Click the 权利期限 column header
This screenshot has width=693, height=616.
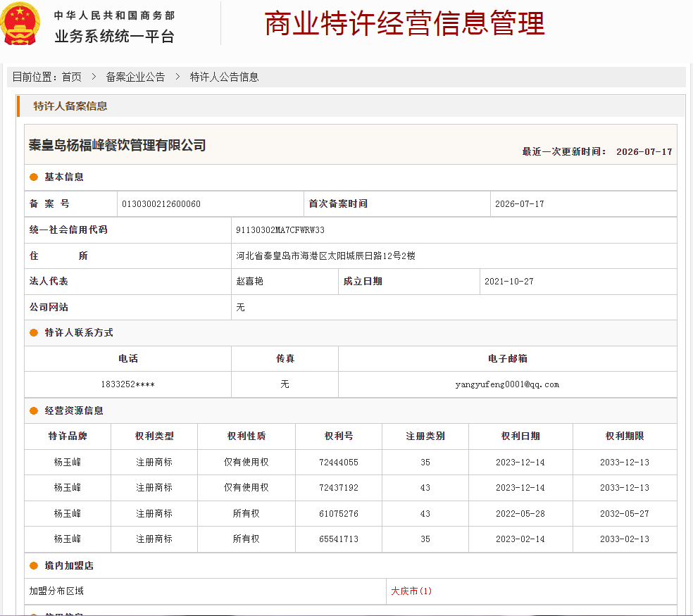click(x=625, y=436)
